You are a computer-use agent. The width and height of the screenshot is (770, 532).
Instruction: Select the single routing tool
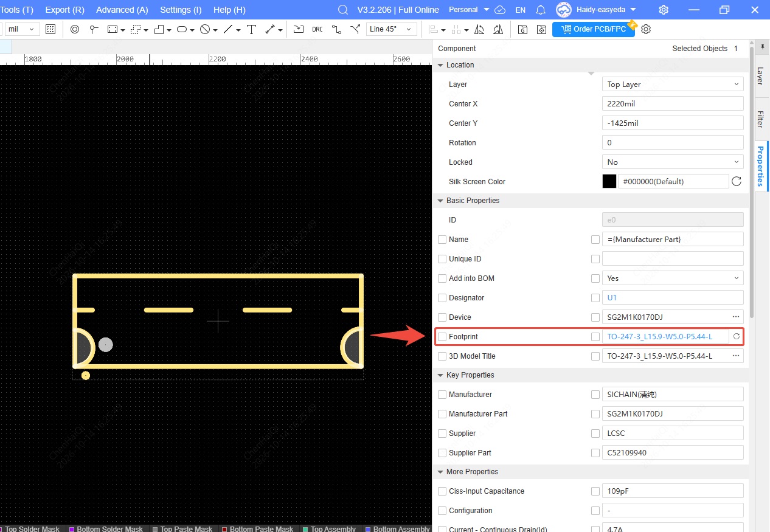pos(336,29)
